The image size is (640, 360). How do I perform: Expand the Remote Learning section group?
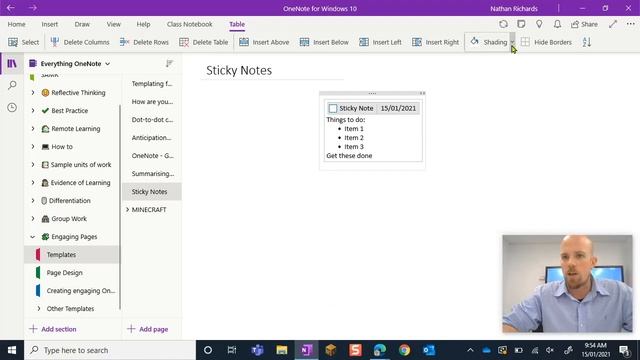[x=33, y=129]
